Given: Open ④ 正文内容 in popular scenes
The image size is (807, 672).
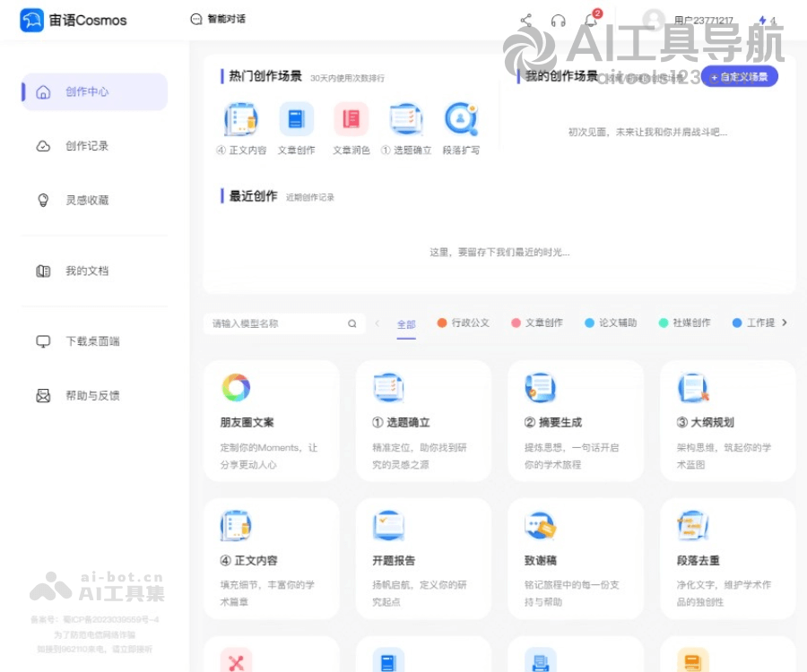Looking at the screenshot, I should pos(241,129).
